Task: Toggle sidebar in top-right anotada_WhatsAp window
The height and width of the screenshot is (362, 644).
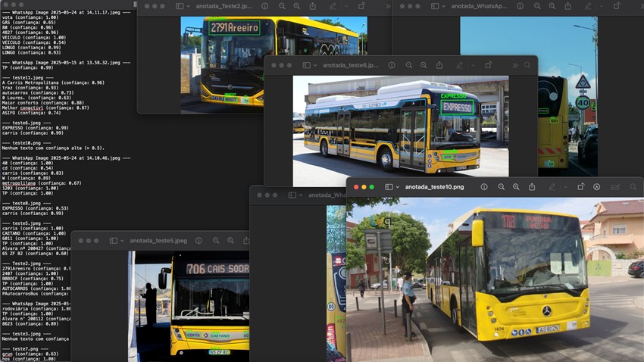Action: pyautogui.click(x=435, y=6)
